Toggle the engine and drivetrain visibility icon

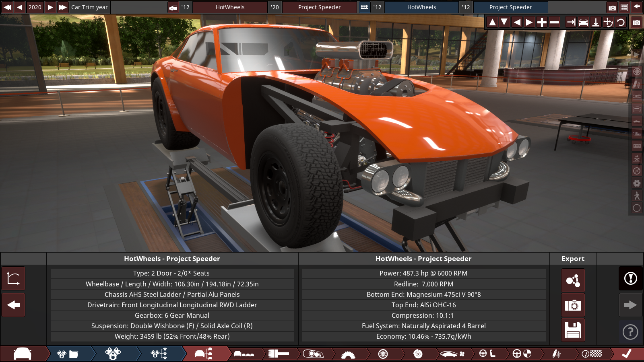point(637,97)
